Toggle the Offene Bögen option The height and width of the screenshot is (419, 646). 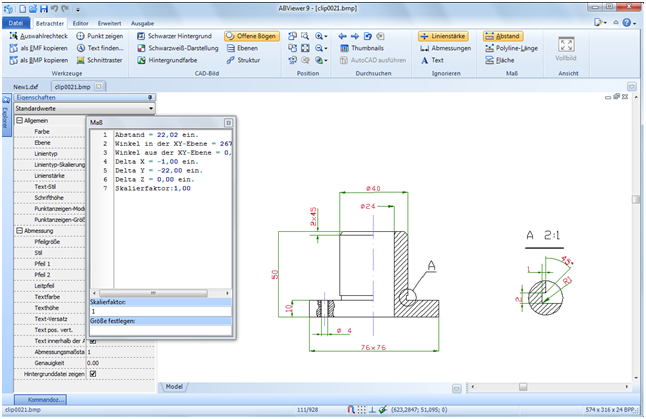[251, 36]
